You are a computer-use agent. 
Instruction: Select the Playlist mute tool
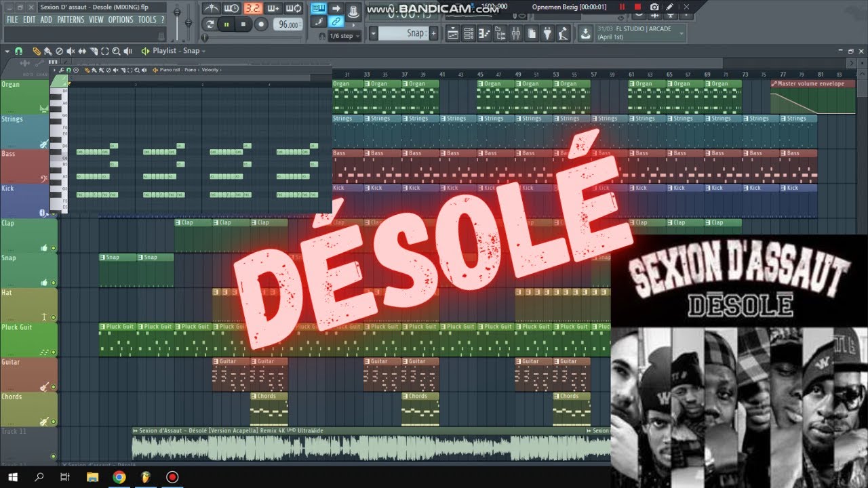(71, 51)
